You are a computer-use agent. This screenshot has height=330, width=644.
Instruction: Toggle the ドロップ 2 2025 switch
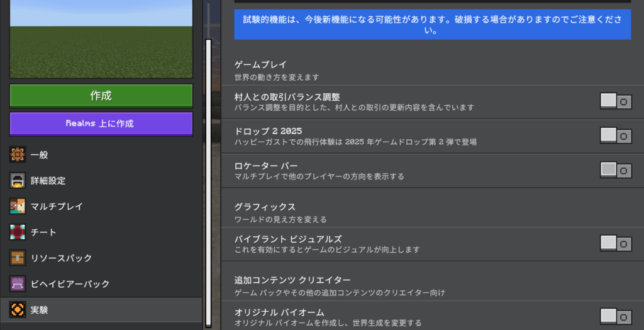tap(616, 135)
